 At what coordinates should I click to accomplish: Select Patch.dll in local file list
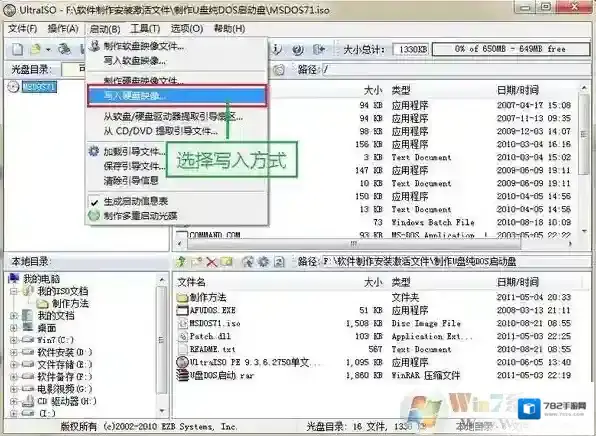click(x=210, y=336)
